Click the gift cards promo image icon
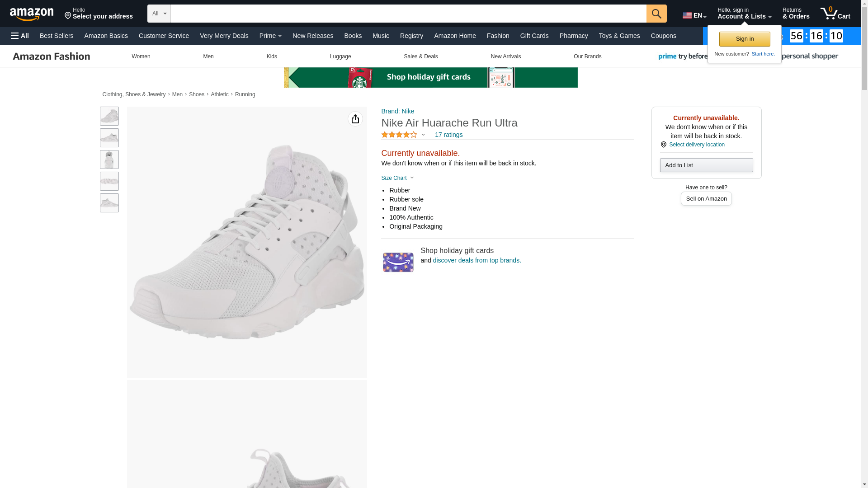Viewport: 868px width, 488px height. [398, 262]
